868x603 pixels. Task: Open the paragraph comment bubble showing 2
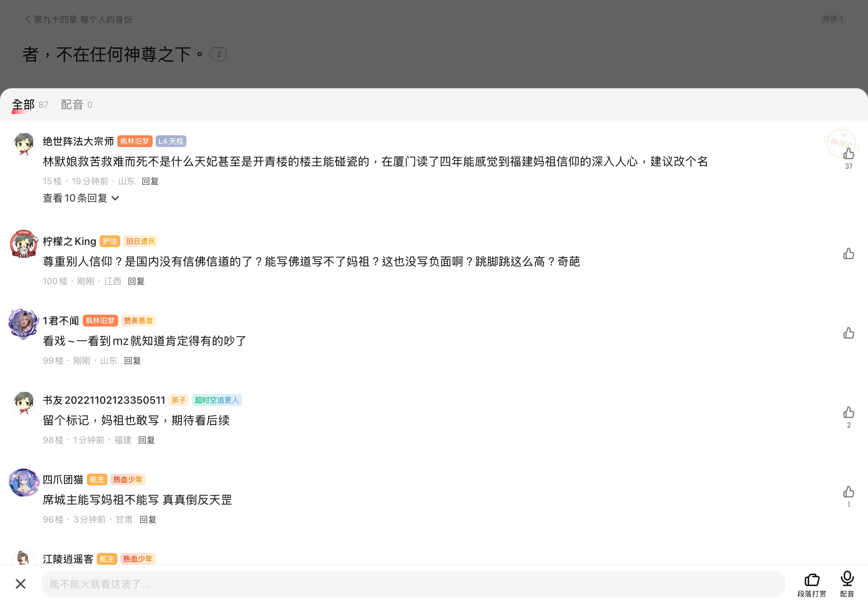pos(218,54)
